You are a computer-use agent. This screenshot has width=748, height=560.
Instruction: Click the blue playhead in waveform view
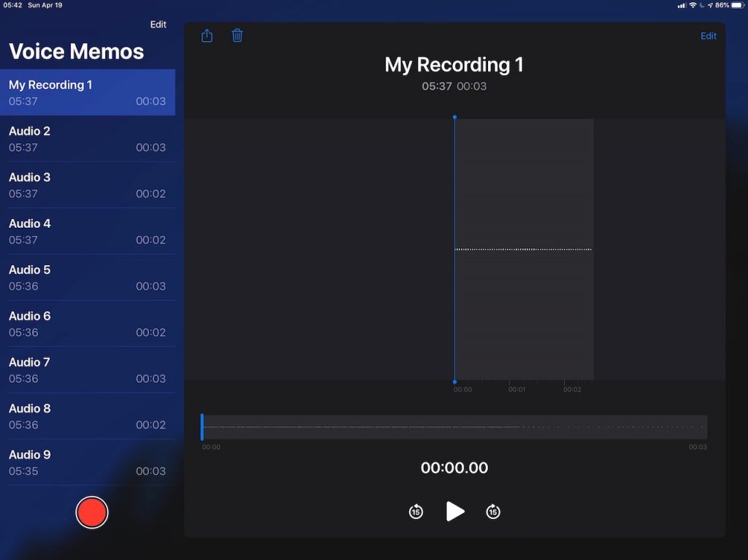454,249
